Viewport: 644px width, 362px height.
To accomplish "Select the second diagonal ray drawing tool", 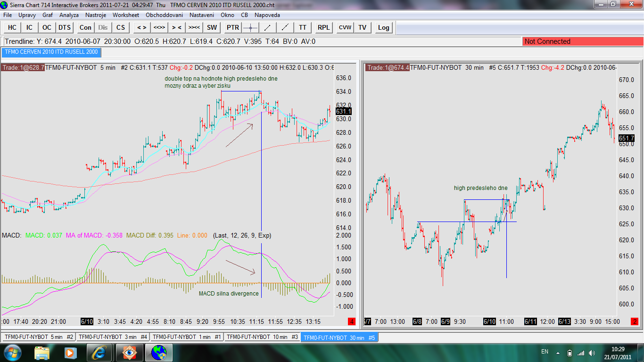I will pos(285,27).
